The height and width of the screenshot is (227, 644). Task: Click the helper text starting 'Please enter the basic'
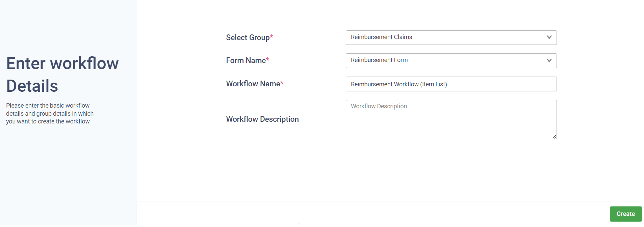coord(50,114)
